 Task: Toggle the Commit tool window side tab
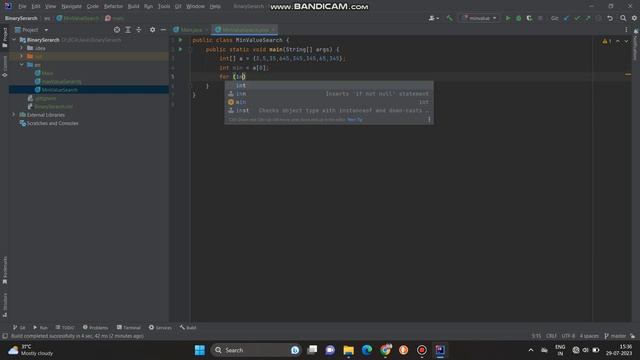click(5, 67)
